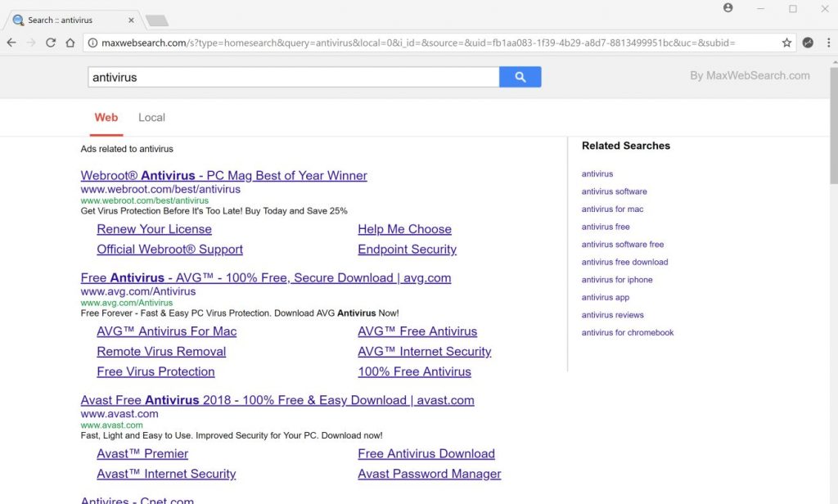
Task: Click the page vertical scrollbar
Action: (x=834, y=126)
